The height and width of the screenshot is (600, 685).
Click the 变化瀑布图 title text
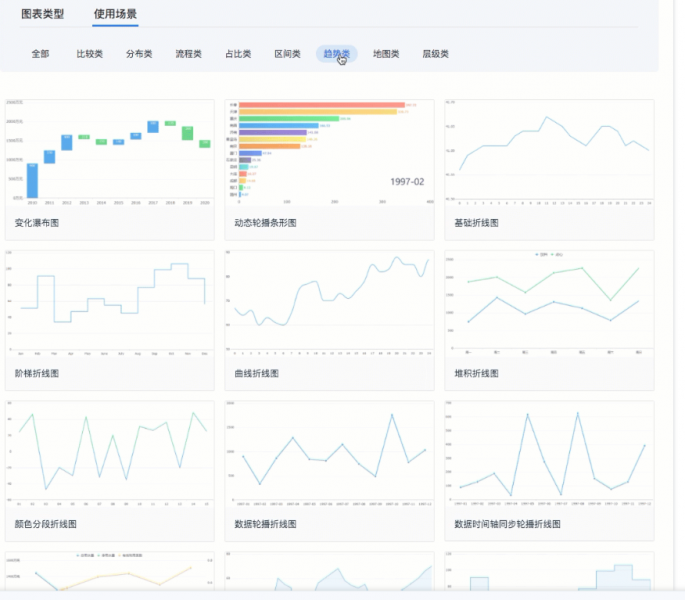pyautogui.click(x=37, y=223)
